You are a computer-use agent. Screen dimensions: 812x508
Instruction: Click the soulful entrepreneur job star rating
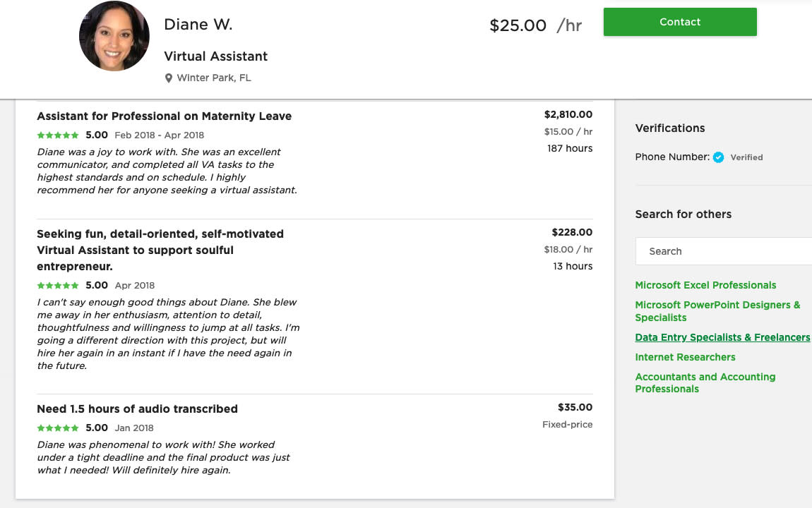click(58, 286)
